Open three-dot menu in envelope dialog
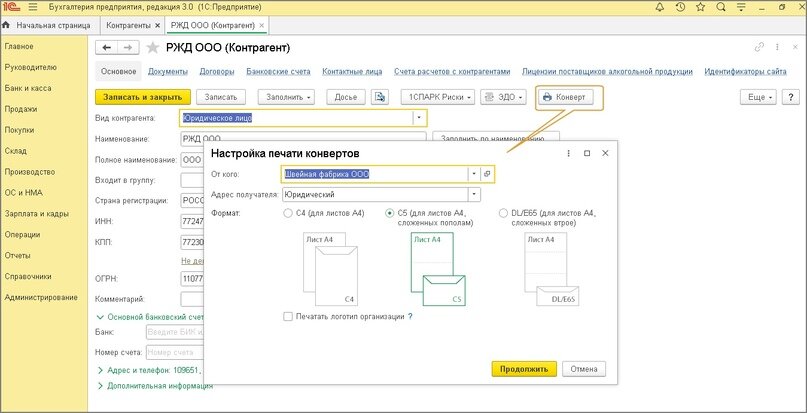Image resolution: width=807 pixels, height=413 pixels. [569, 153]
